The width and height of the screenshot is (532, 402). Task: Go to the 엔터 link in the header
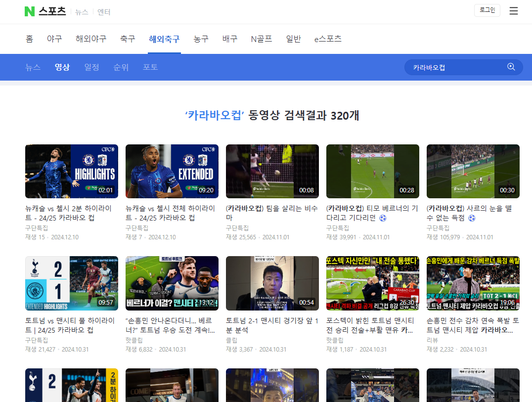[x=104, y=12]
